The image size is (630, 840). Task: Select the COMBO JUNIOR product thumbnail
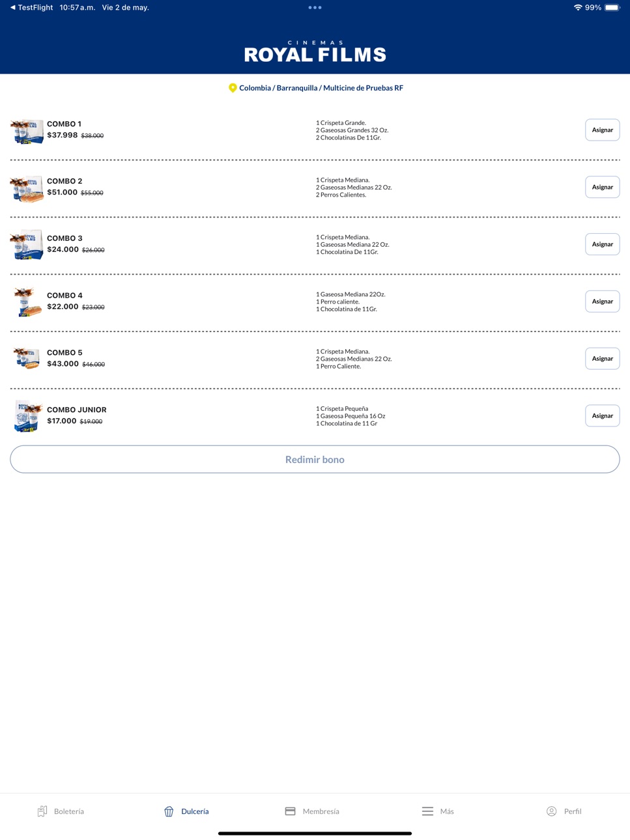click(x=27, y=416)
